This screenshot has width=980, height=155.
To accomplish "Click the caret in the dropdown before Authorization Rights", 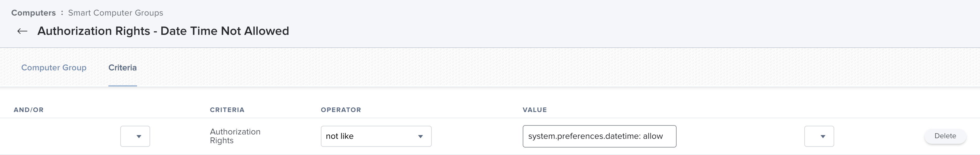I will [139, 136].
